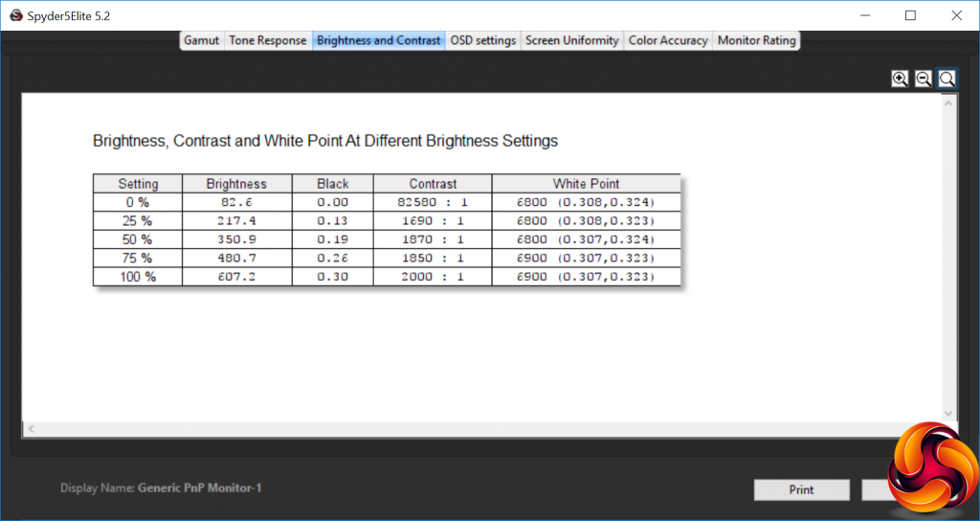Viewport: 980px width, 521px height.
Task: Click the horizontal scrollbar left arrow
Action: pyautogui.click(x=31, y=429)
